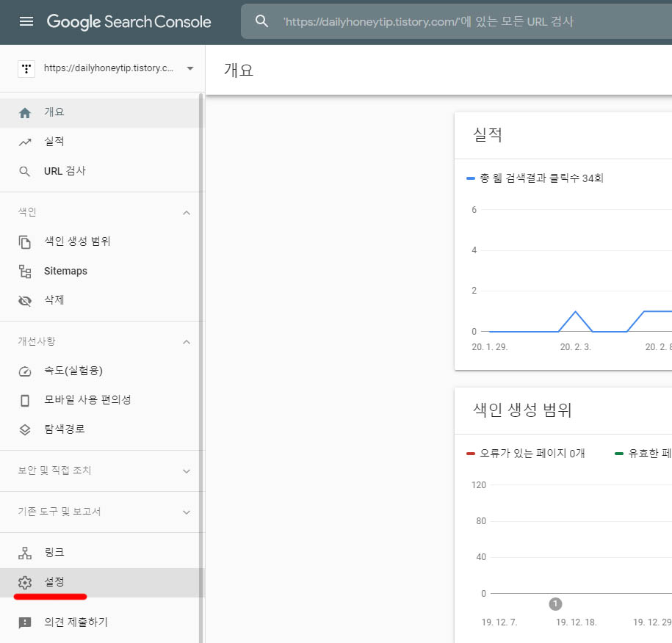672x643 pixels.
Task: Click the crossed-eye icon for 삭제
Action: point(25,301)
